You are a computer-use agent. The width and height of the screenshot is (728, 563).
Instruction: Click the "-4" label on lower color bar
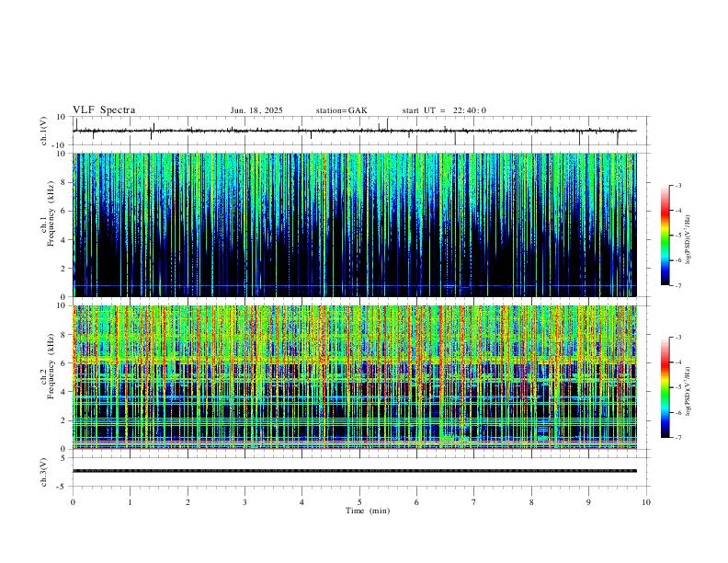click(x=678, y=362)
